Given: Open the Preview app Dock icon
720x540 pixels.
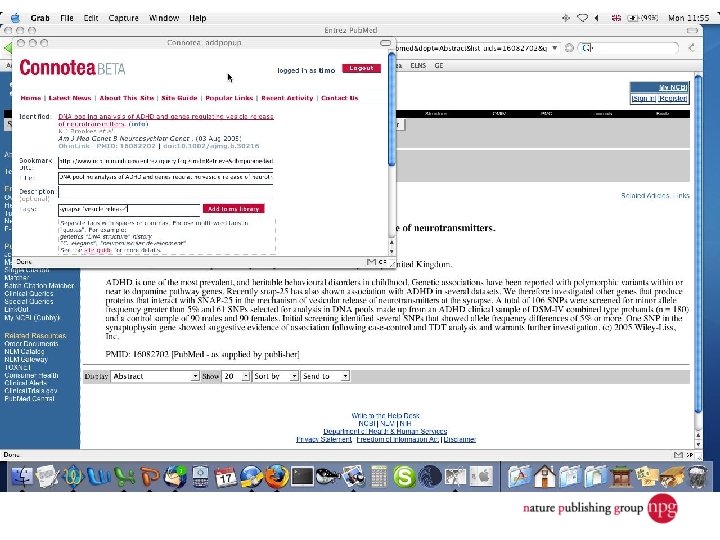Looking at the screenshot, I should pyautogui.click(x=353, y=476).
